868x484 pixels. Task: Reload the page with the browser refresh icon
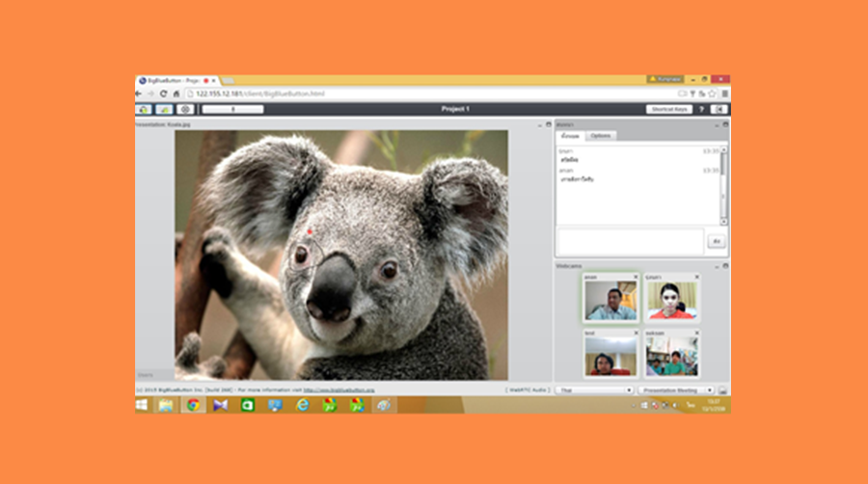(x=164, y=94)
